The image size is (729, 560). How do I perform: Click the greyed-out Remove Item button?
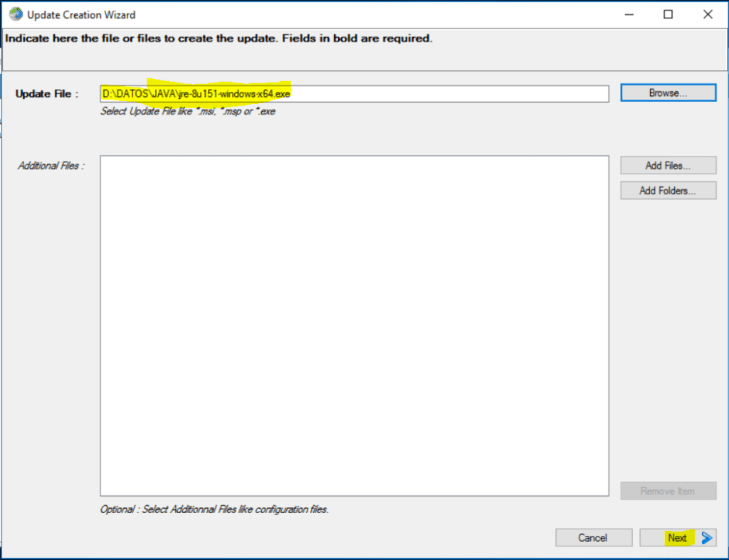pyautogui.click(x=668, y=491)
